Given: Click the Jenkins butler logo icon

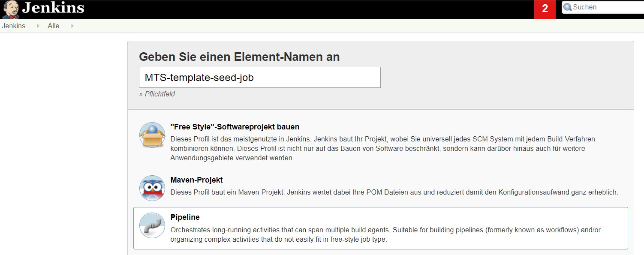Looking at the screenshot, I should 11,9.
